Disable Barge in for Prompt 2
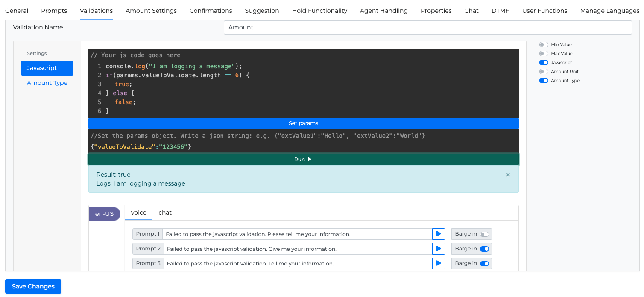644x297 pixels. 484,249
